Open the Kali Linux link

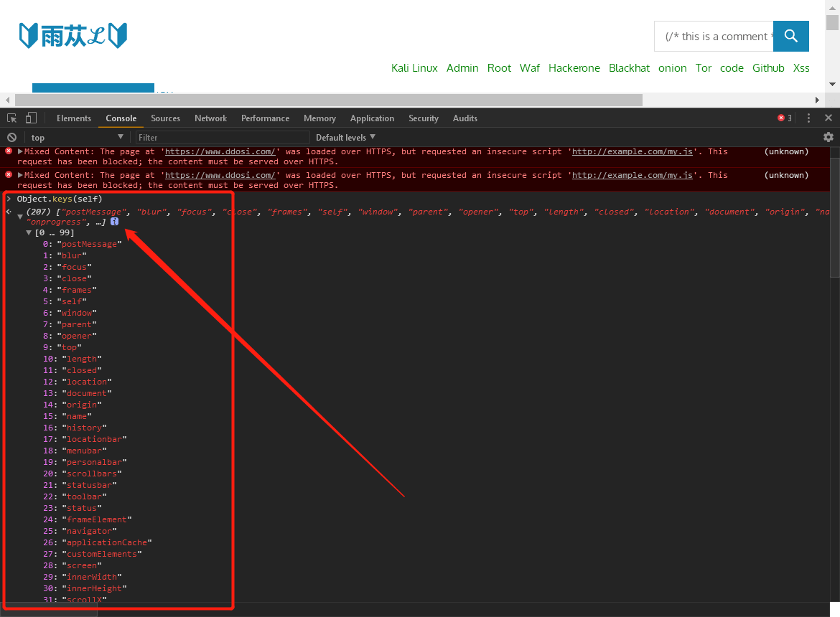point(415,68)
